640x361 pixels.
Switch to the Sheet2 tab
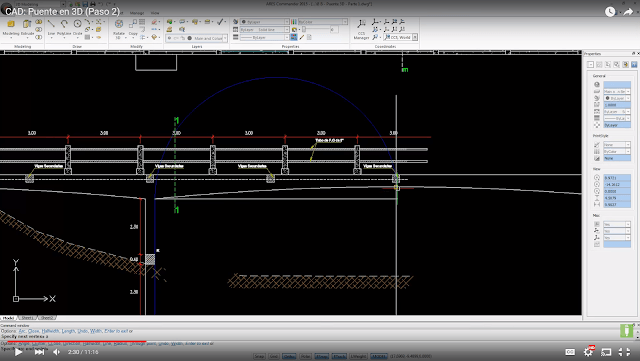pyautogui.click(x=47, y=318)
